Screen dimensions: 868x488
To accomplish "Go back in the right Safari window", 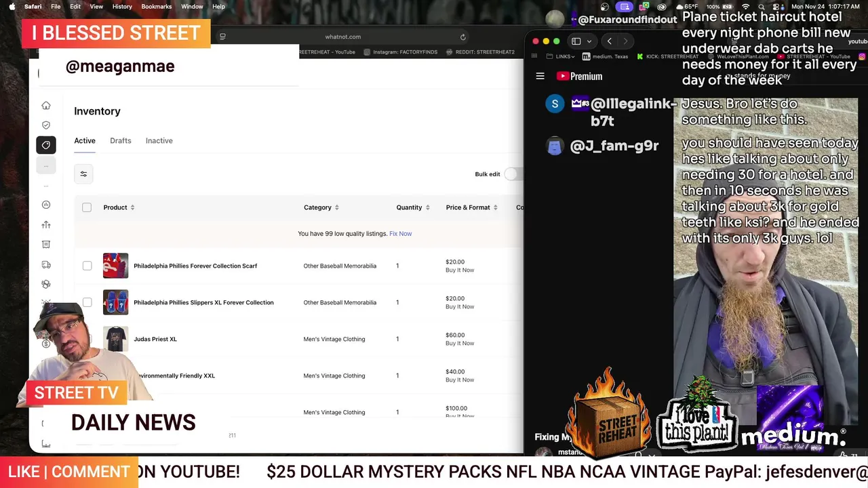I will pyautogui.click(x=609, y=41).
